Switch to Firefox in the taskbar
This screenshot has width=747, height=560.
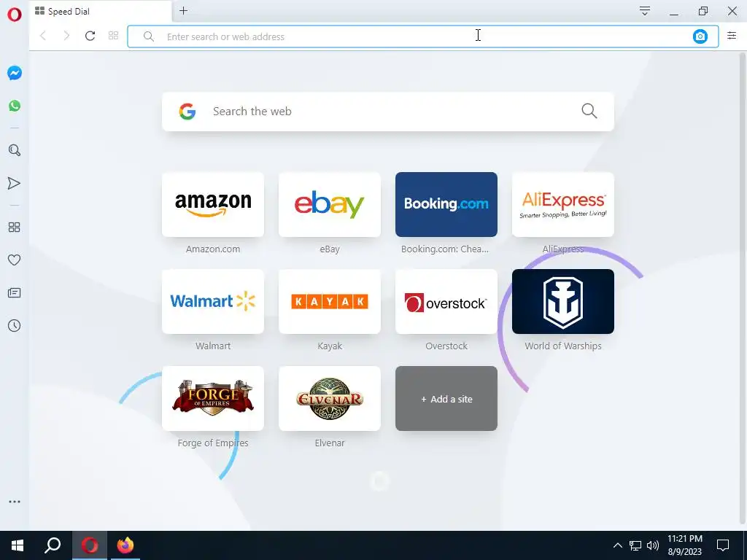click(x=125, y=545)
